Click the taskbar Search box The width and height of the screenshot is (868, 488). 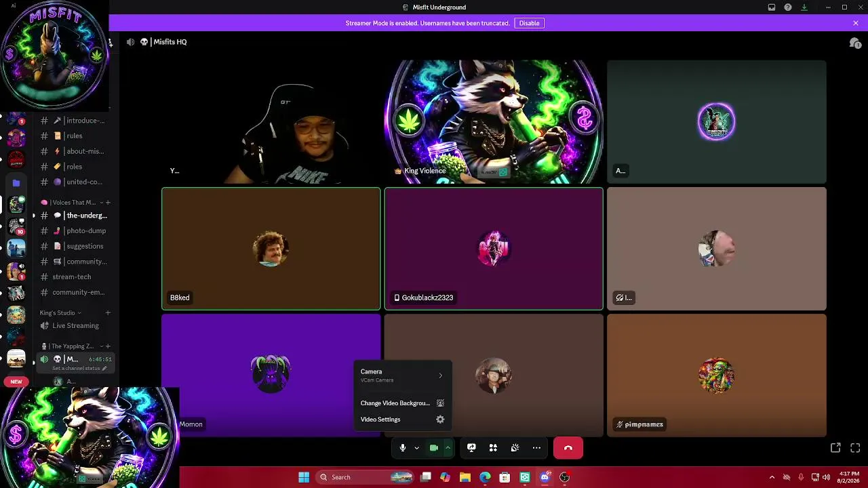tap(366, 477)
